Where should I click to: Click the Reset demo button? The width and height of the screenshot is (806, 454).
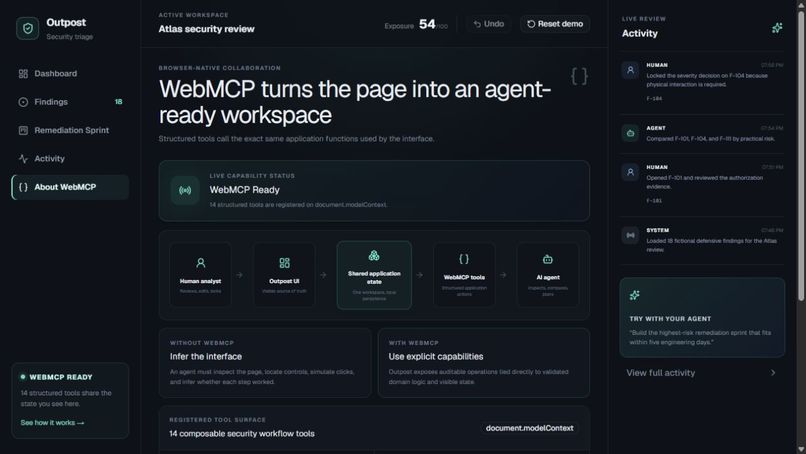pos(555,24)
